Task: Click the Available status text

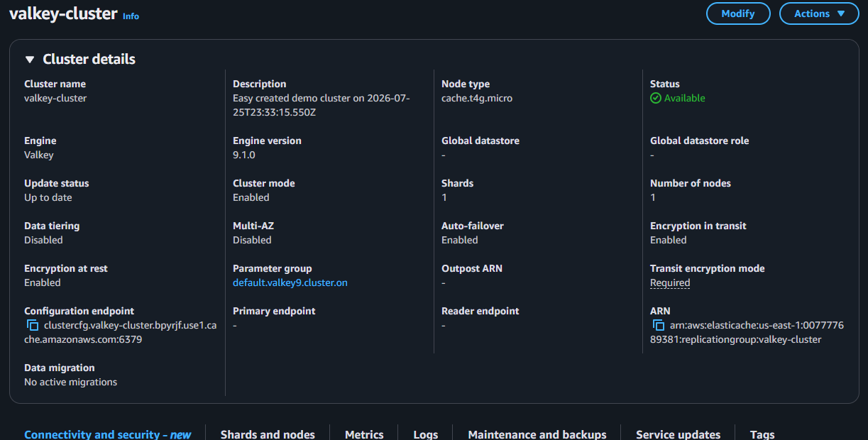Action: pyautogui.click(x=685, y=98)
